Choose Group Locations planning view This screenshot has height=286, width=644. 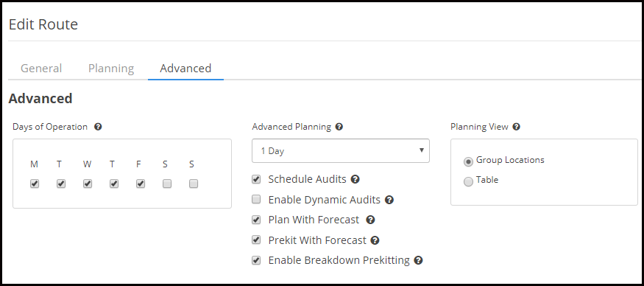coord(468,161)
